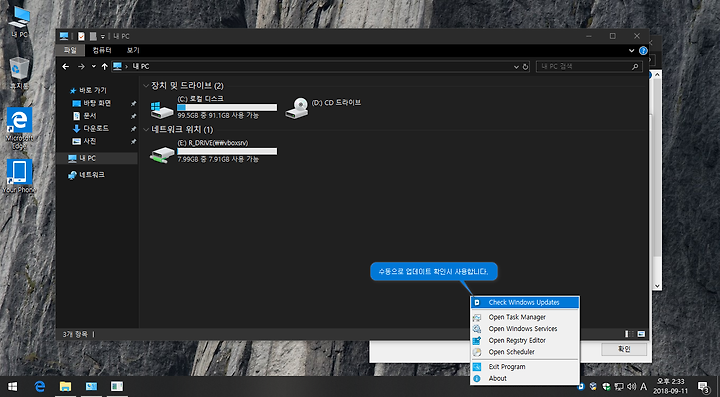The height and width of the screenshot is (397, 720).
Task: Click the VirtualBox cube tray icon
Action: click(x=593, y=386)
